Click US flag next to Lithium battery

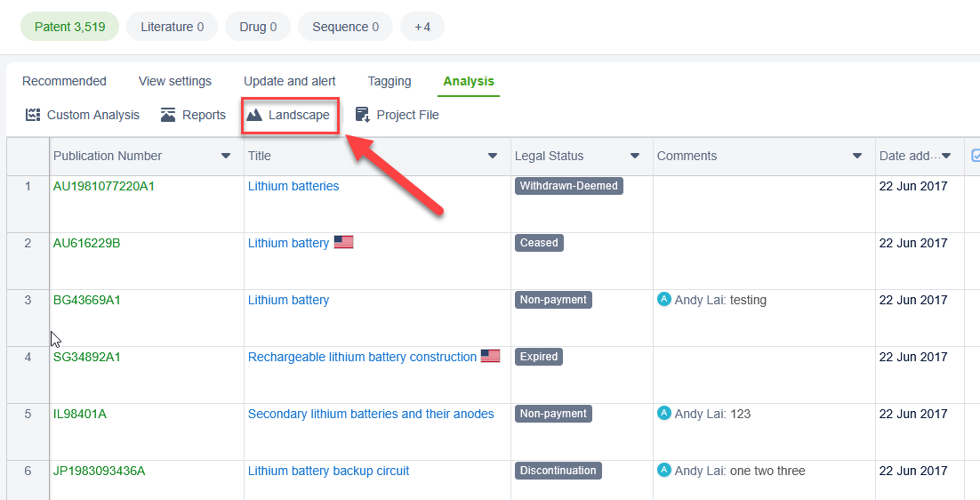pos(343,242)
